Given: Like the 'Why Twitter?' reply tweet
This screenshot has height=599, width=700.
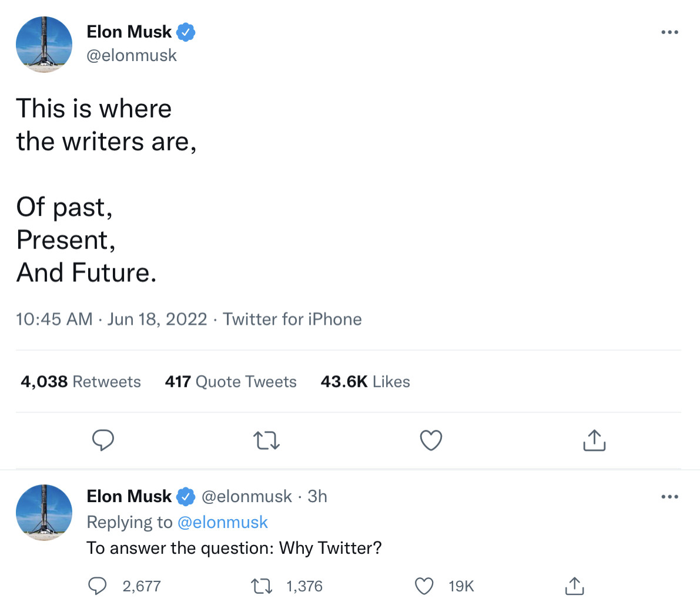Looking at the screenshot, I should 424,585.
